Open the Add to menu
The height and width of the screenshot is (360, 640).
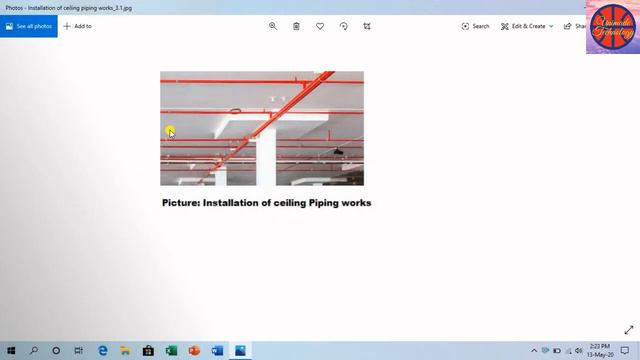[x=78, y=26]
